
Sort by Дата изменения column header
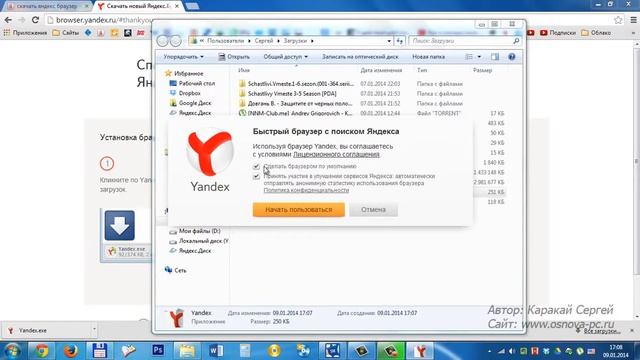(381, 70)
